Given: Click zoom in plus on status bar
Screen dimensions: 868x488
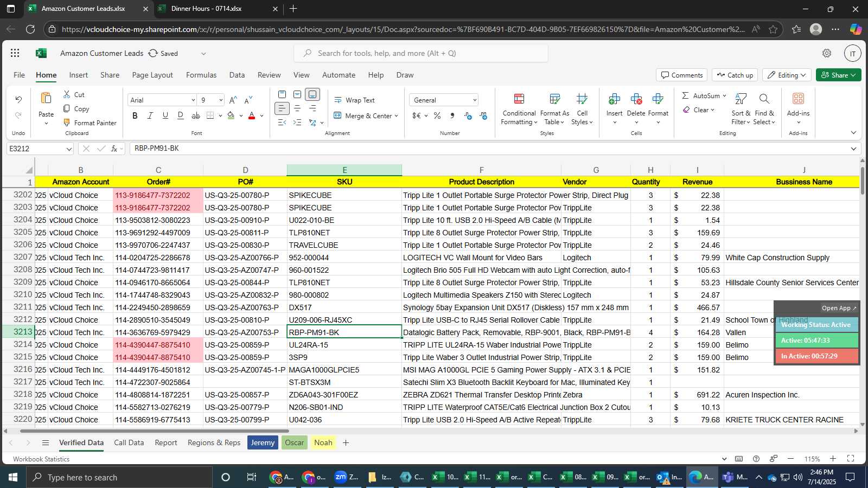Looking at the screenshot, I should pyautogui.click(x=833, y=459).
